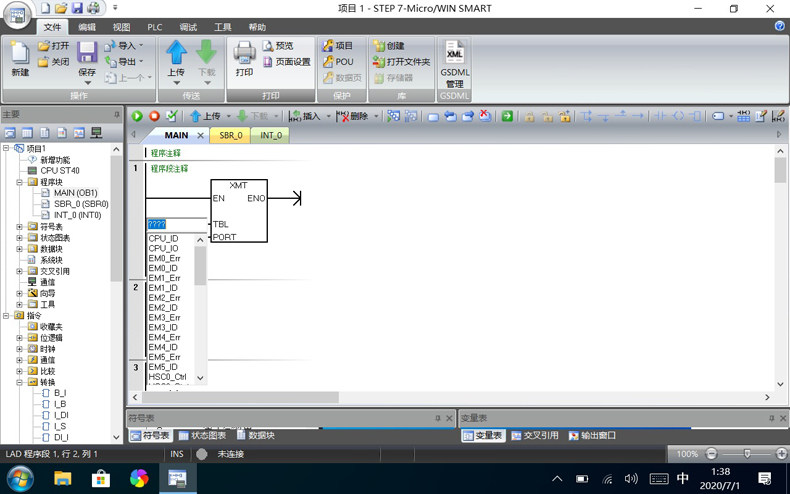The image size is (790, 494).
Task: Click the zoom slider handle in status bar
Action: 747,454
